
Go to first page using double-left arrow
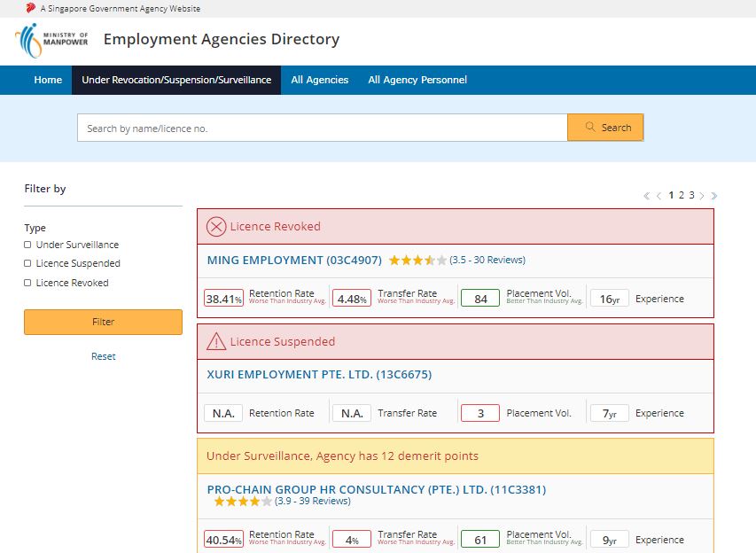pos(647,196)
